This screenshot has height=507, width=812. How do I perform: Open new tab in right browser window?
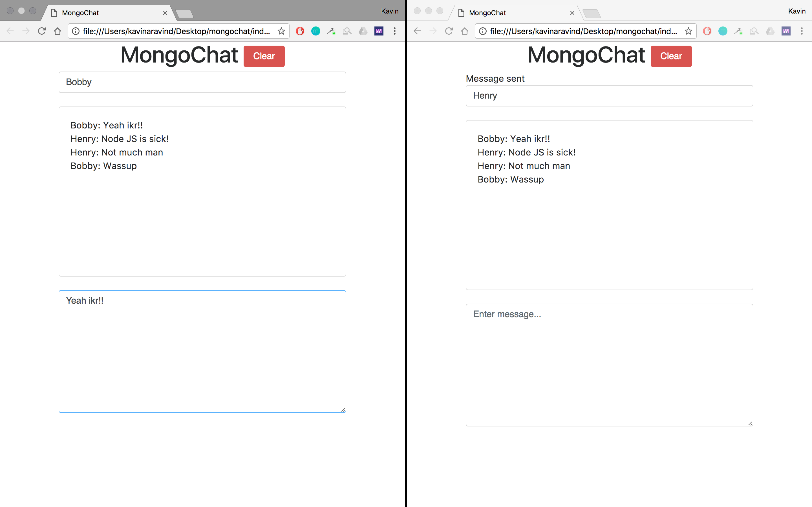(x=591, y=14)
